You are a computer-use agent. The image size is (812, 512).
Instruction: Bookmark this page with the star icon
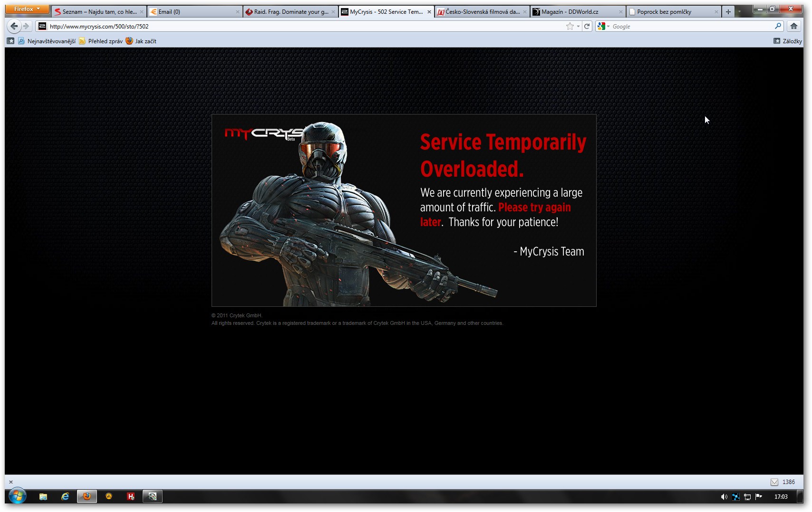(570, 27)
